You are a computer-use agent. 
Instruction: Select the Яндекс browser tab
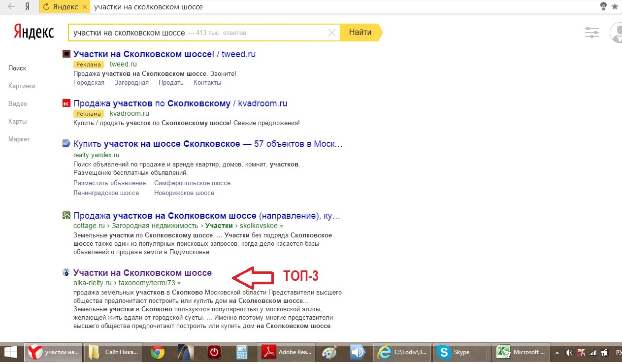(x=65, y=7)
